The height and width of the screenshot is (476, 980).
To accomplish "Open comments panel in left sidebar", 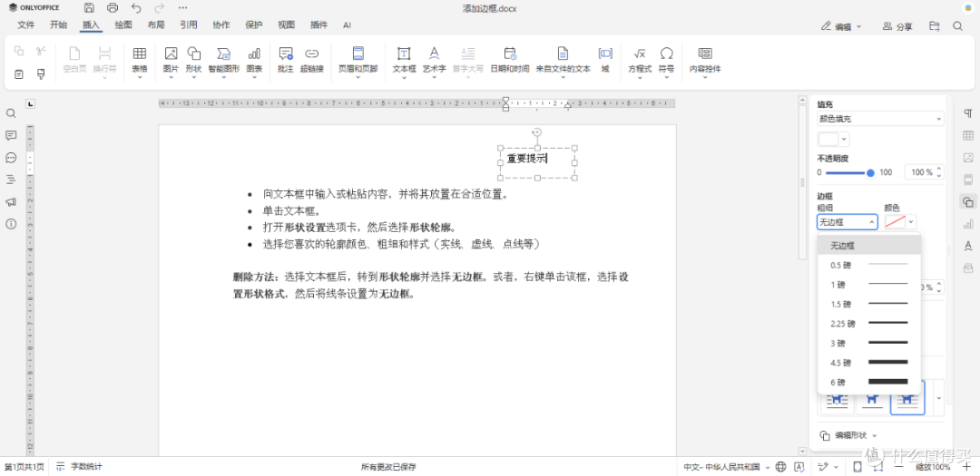I will point(11,136).
